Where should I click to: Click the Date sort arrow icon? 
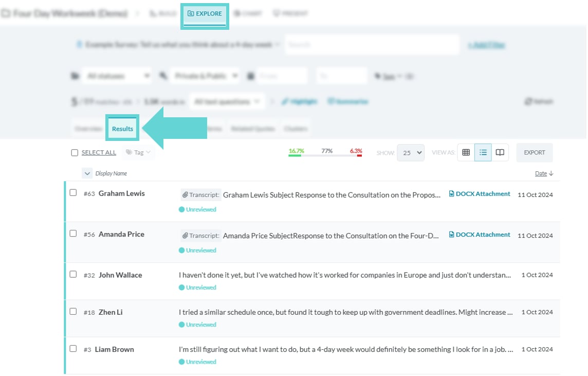(551, 173)
